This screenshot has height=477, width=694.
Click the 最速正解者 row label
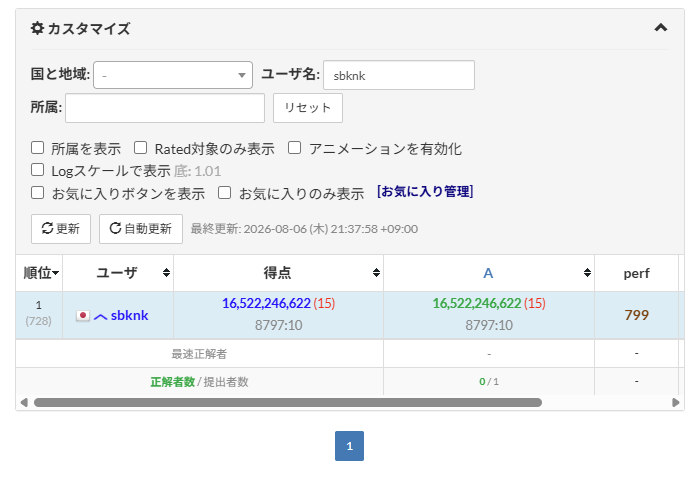[x=199, y=354]
